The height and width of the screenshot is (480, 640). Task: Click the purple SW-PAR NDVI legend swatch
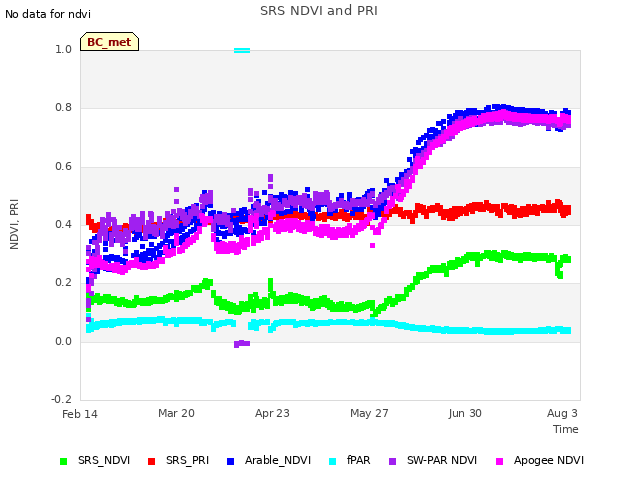coord(392,461)
